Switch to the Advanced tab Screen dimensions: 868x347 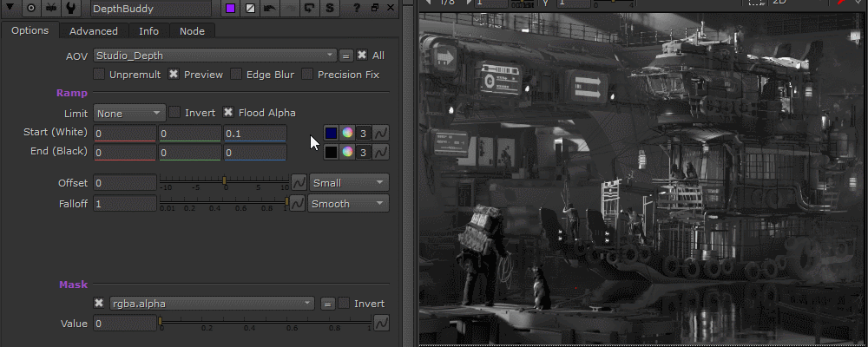coord(94,31)
